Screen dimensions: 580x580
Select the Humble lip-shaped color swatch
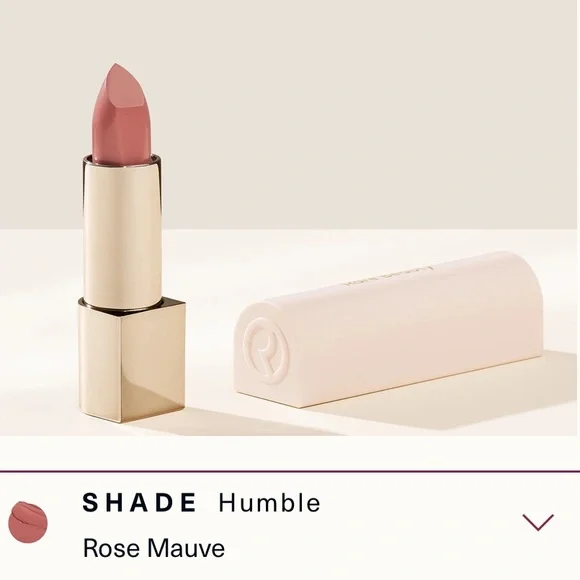28,522
